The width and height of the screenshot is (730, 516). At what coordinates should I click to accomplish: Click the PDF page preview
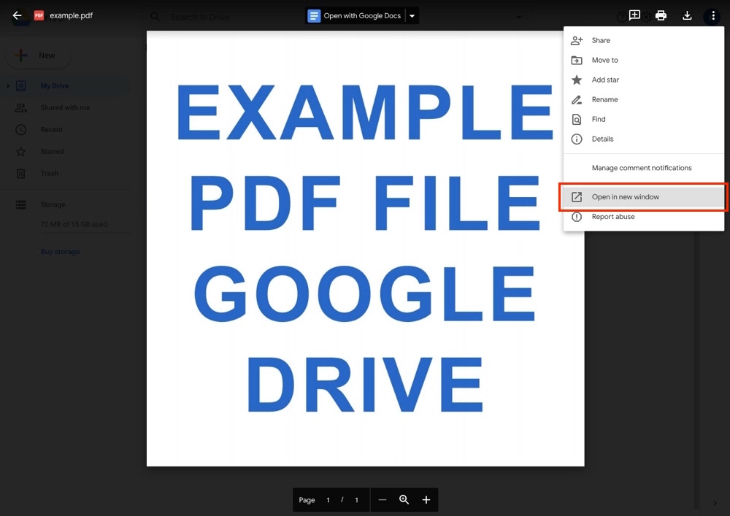click(365, 249)
